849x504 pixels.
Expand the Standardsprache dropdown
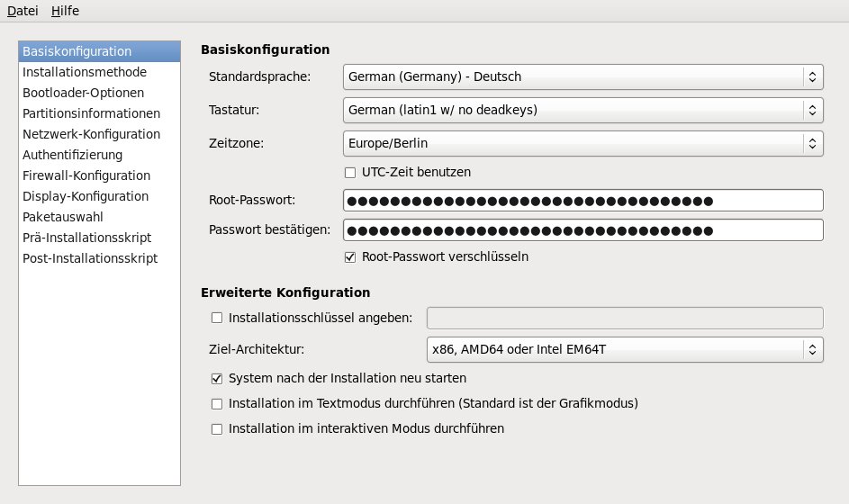[583, 77]
